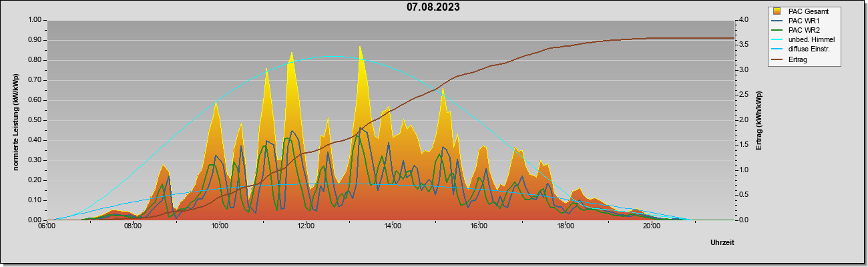This screenshot has width=868, height=267.
Task: Click the 4.0 right axis value
Action: coord(744,20)
